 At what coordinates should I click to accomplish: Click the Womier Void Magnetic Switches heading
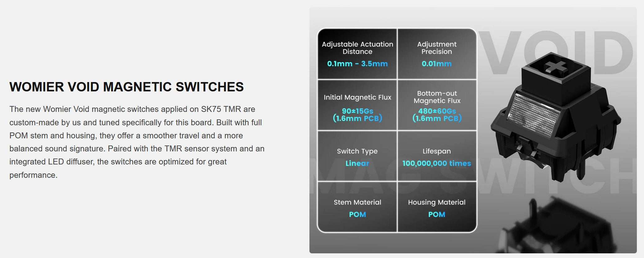click(126, 87)
